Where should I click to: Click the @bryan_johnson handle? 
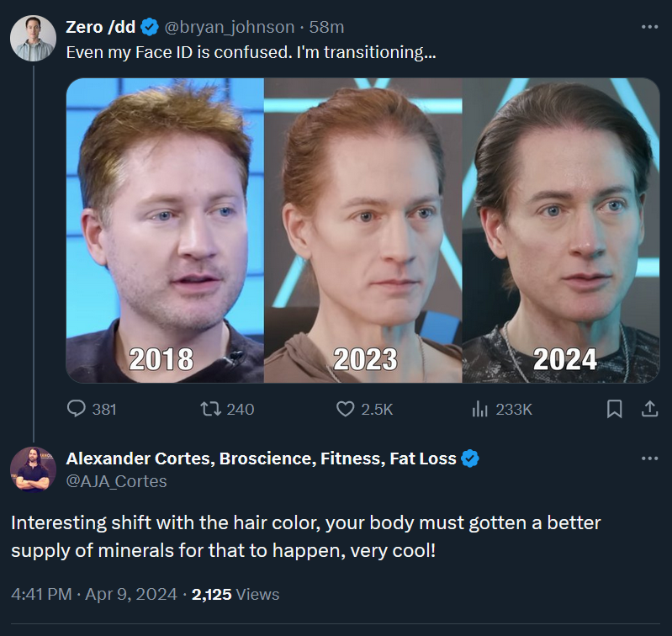[230, 27]
